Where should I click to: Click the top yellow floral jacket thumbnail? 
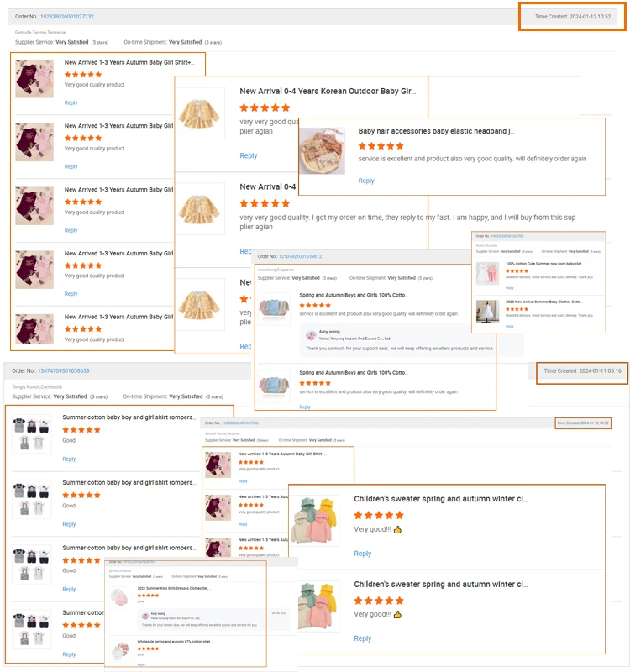click(x=200, y=113)
